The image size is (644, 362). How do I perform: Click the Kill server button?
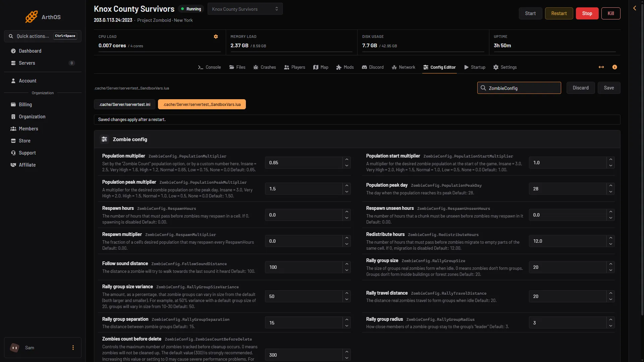click(x=611, y=13)
